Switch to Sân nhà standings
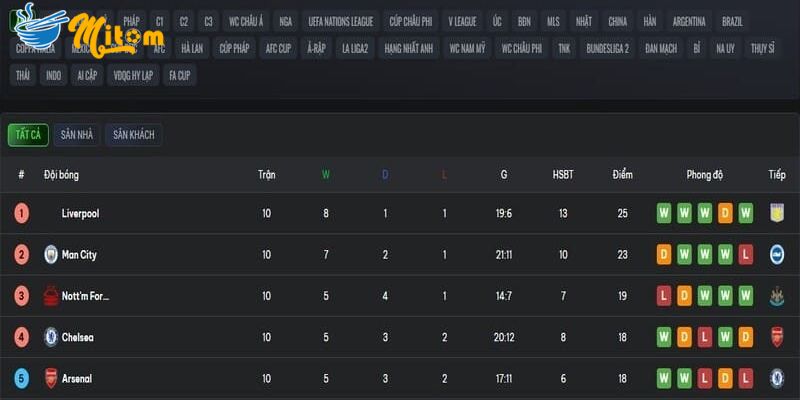Screen dimensions: 800x400 [x=77, y=135]
